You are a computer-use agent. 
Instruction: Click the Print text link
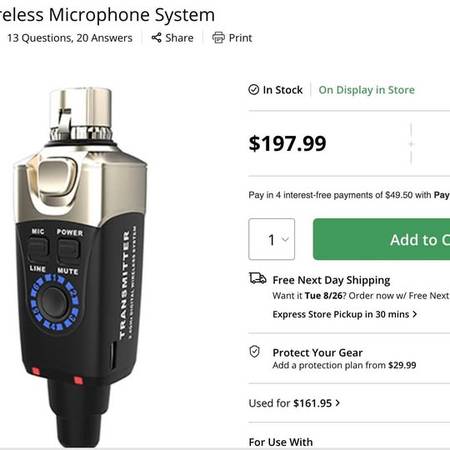pos(240,38)
